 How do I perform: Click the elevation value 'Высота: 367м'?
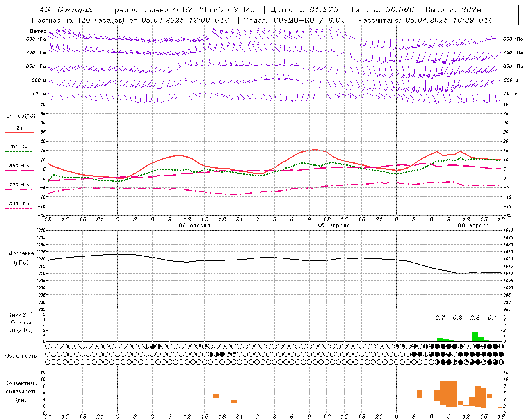pyautogui.click(x=453, y=10)
